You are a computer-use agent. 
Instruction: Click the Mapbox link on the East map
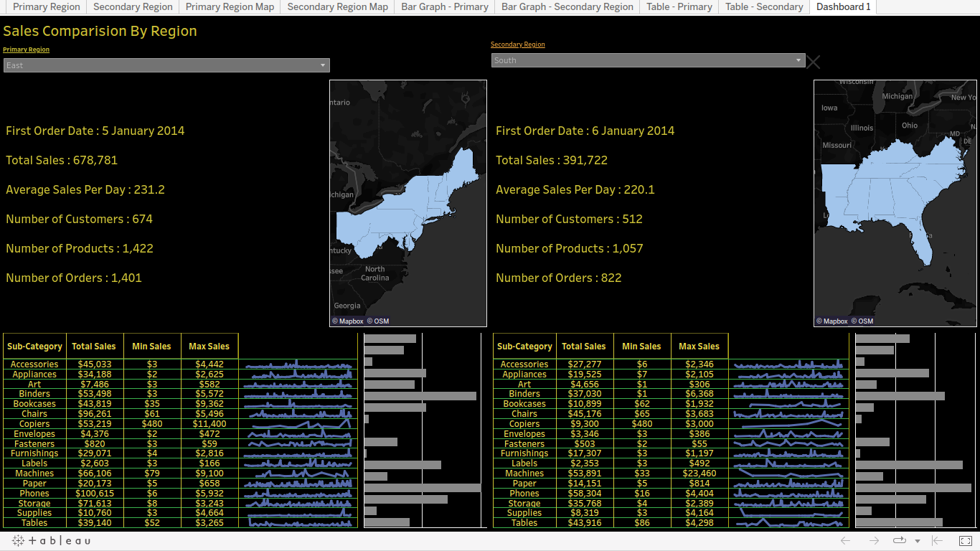pyautogui.click(x=348, y=321)
